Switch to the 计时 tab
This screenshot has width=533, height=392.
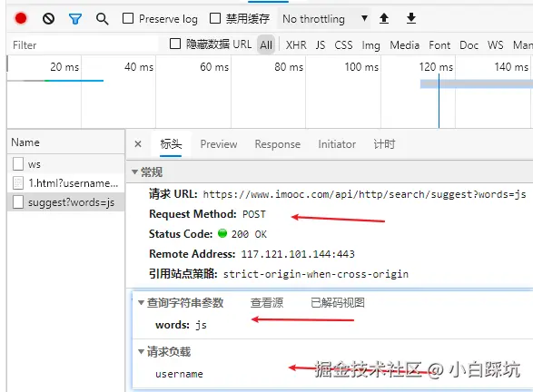point(384,144)
